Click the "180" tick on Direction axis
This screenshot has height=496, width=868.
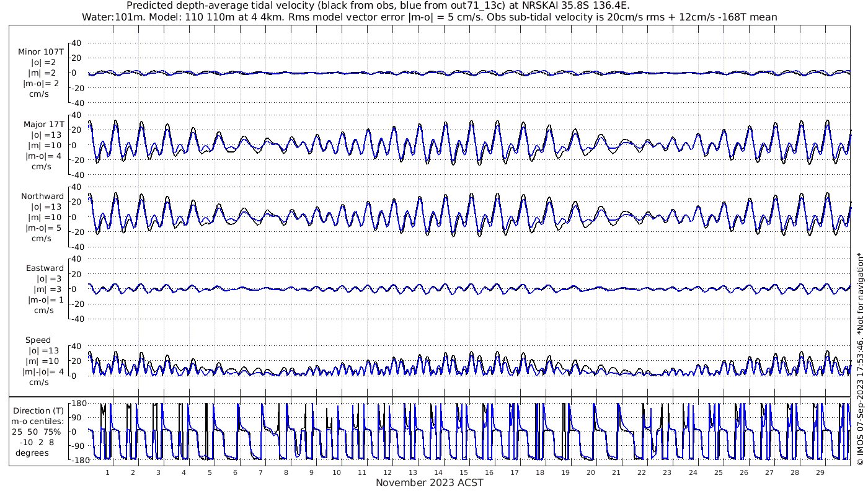[78, 404]
